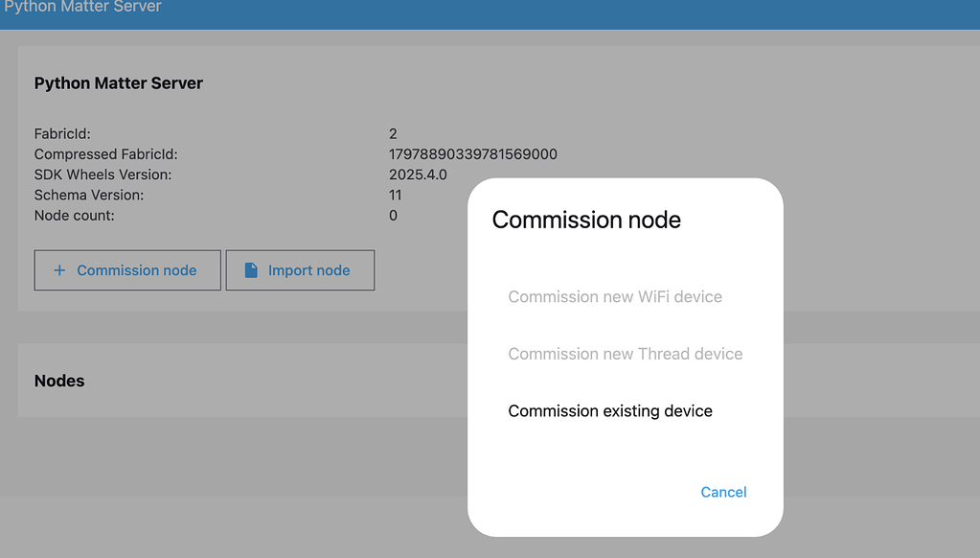Click the Cancel link in the dialog
This screenshot has width=980, height=558.
tap(722, 492)
